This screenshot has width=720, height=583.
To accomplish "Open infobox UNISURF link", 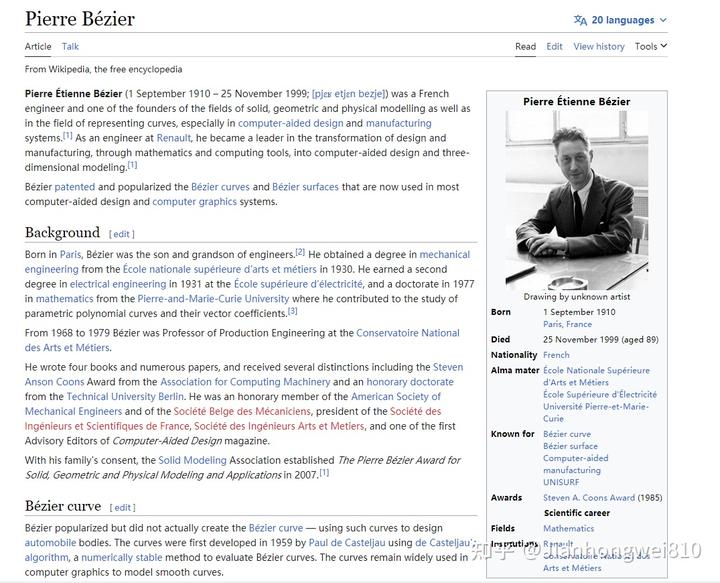I will 561,482.
